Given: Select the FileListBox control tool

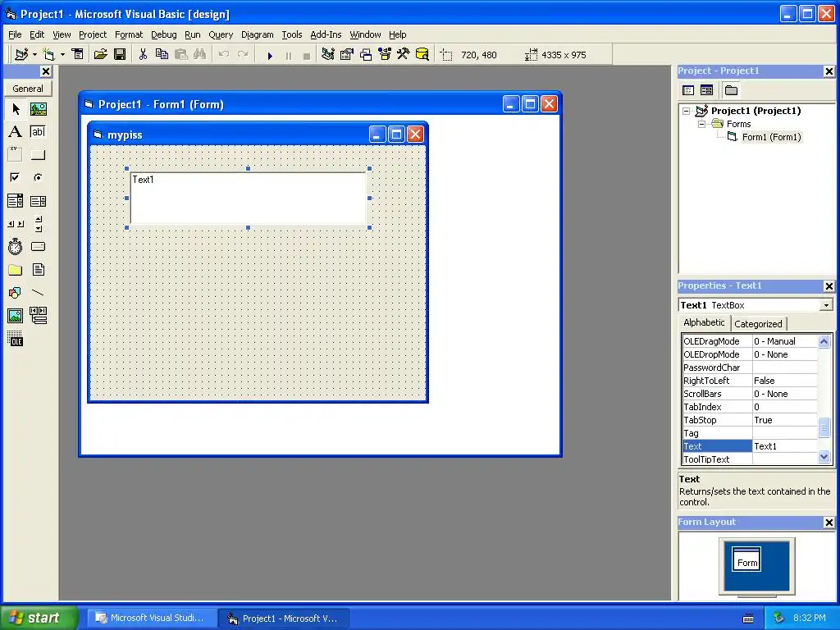Looking at the screenshot, I should pos(38,269).
